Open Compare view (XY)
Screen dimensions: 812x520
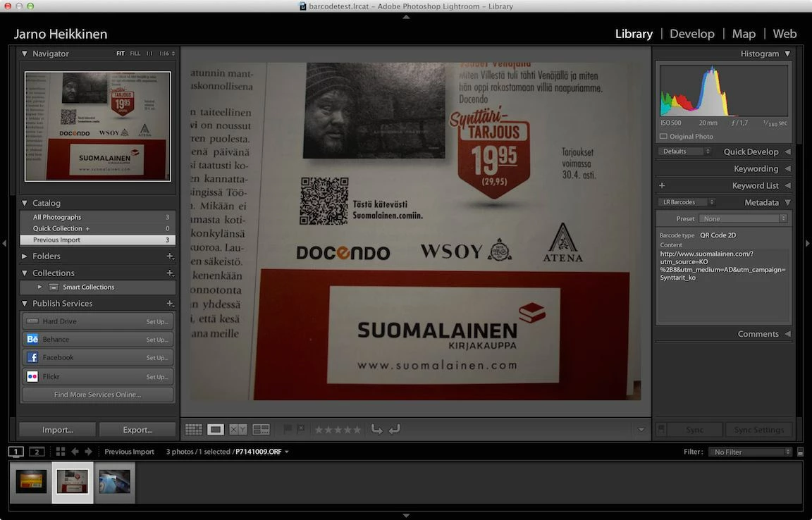[238, 429]
